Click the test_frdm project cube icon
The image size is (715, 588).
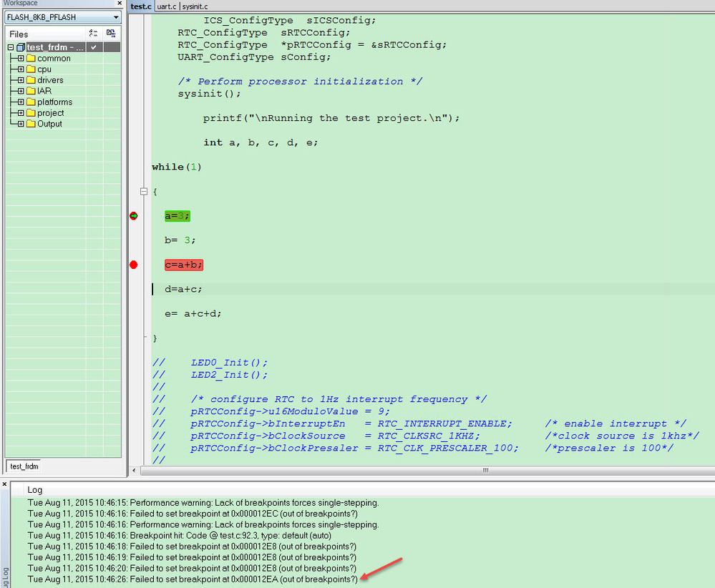[21, 47]
